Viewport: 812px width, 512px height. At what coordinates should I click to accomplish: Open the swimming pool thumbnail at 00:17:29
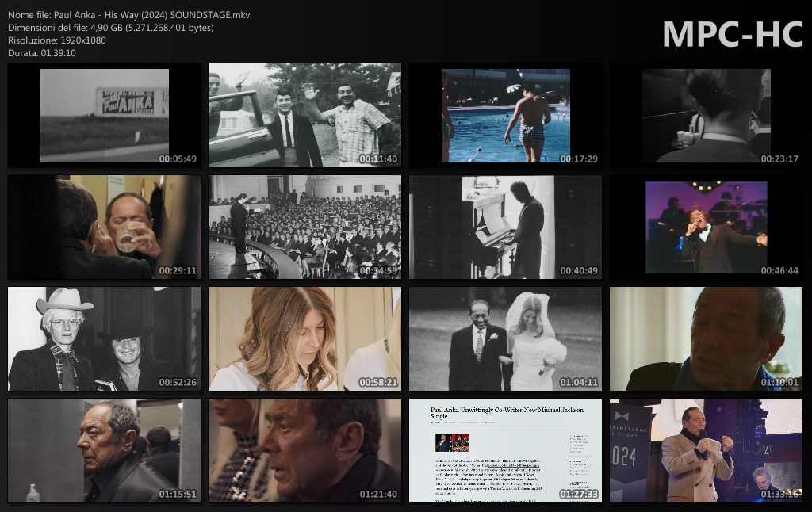click(x=505, y=116)
